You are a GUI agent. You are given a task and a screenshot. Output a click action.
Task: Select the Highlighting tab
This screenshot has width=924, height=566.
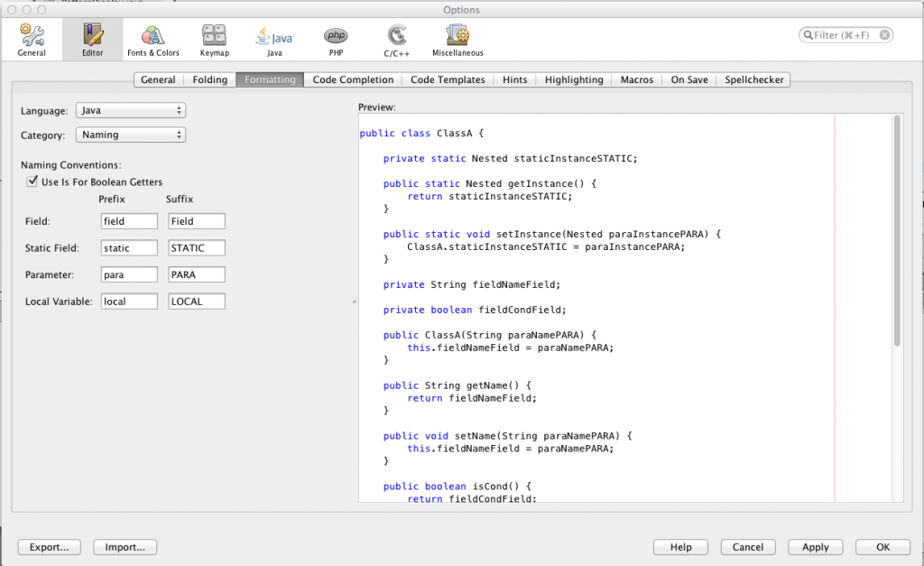pyautogui.click(x=573, y=79)
